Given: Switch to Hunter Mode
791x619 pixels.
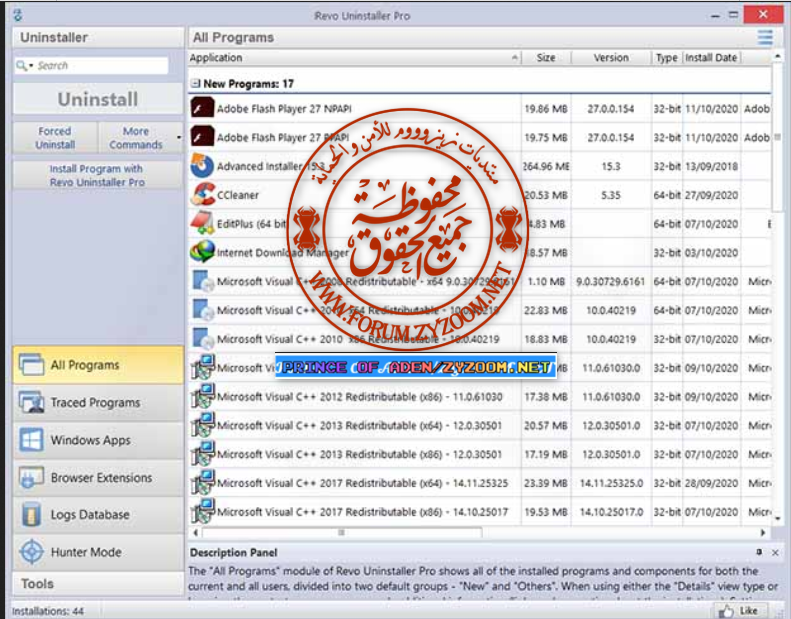Looking at the screenshot, I should pyautogui.click(x=98, y=552).
